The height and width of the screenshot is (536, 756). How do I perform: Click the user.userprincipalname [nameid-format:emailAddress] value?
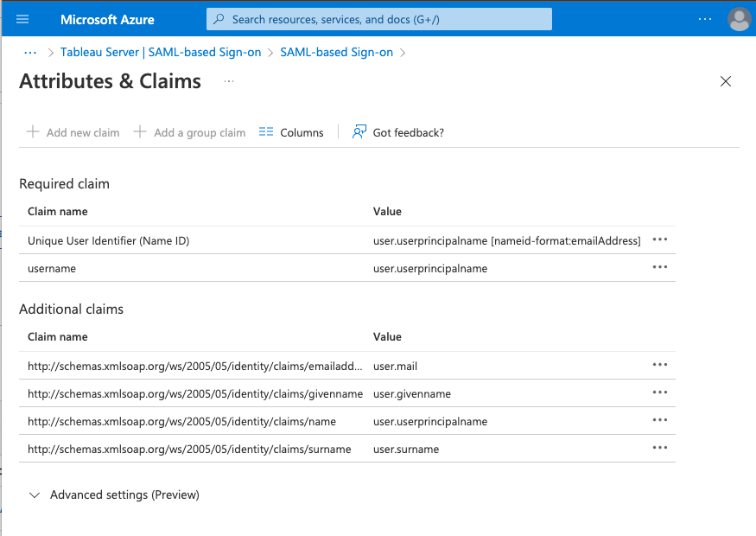tap(506, 240)
